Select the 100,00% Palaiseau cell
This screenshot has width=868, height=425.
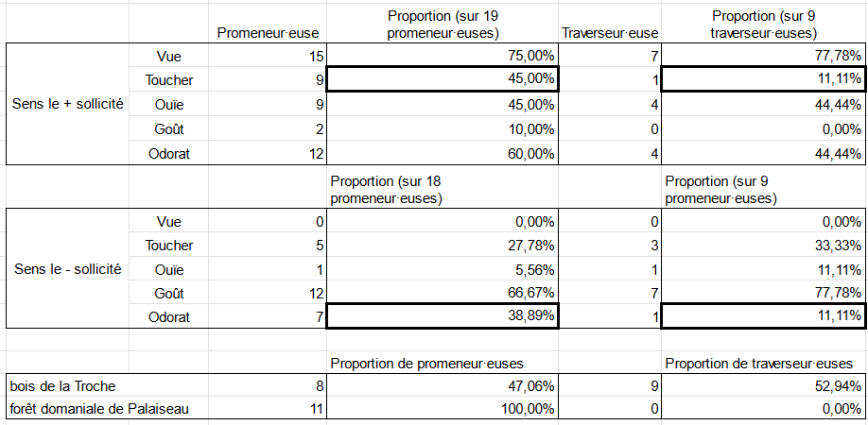(443, 409)
